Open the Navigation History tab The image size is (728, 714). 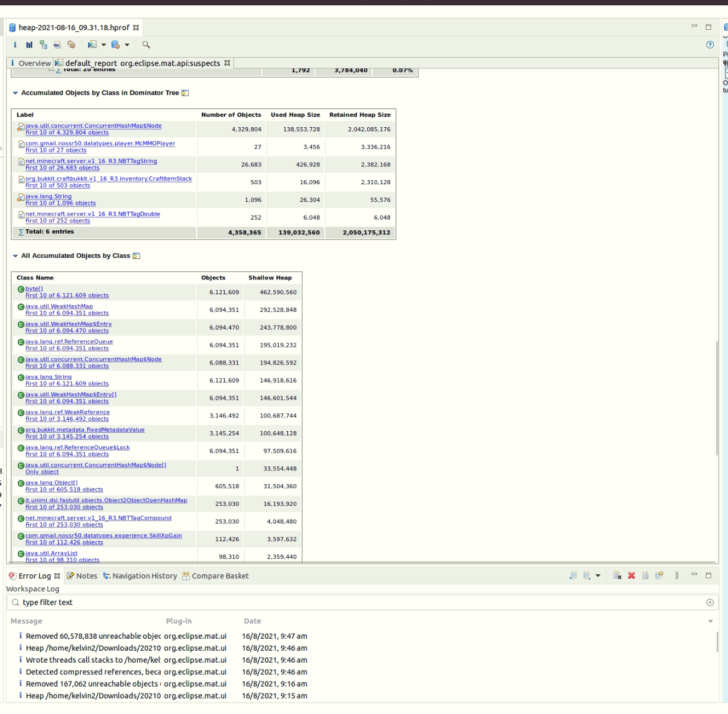pyautogui.click(x=140, y=576)
